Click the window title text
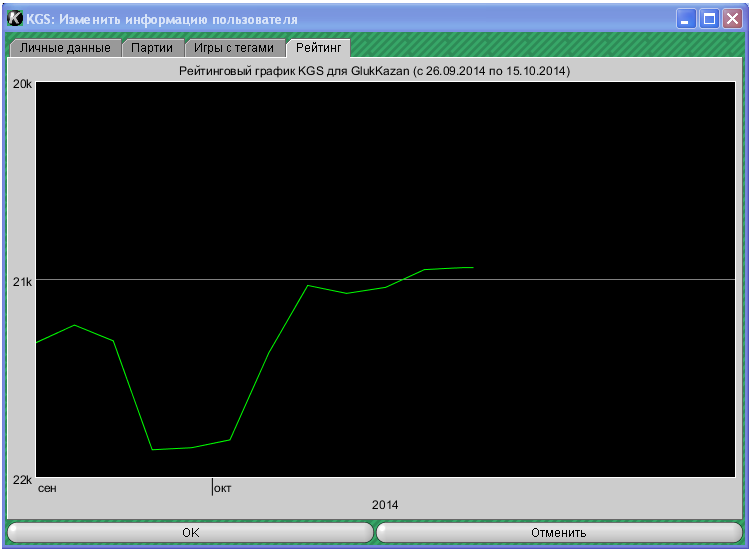This screenshot has height=549, width=749. [162, 20]
